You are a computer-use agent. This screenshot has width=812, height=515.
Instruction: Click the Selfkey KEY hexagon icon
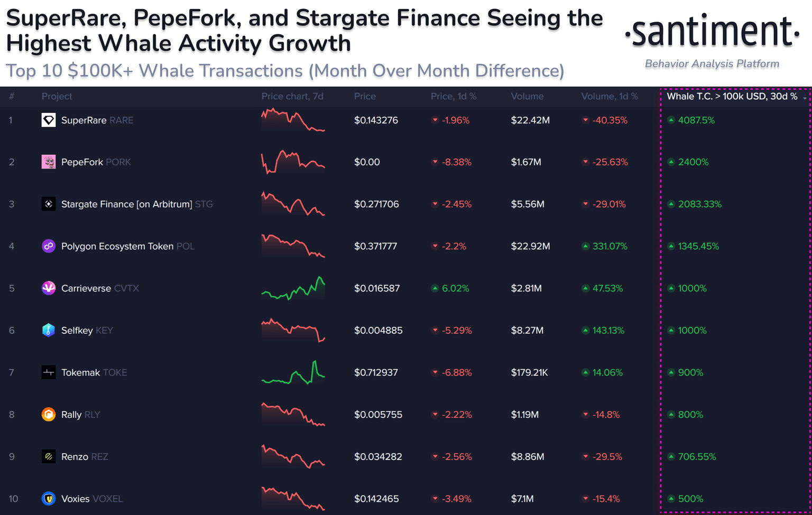tap(49, 331)
